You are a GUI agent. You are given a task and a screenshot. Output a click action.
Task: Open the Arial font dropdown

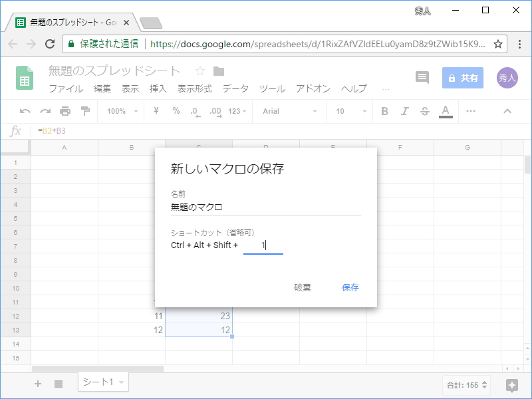pos(286,111)
